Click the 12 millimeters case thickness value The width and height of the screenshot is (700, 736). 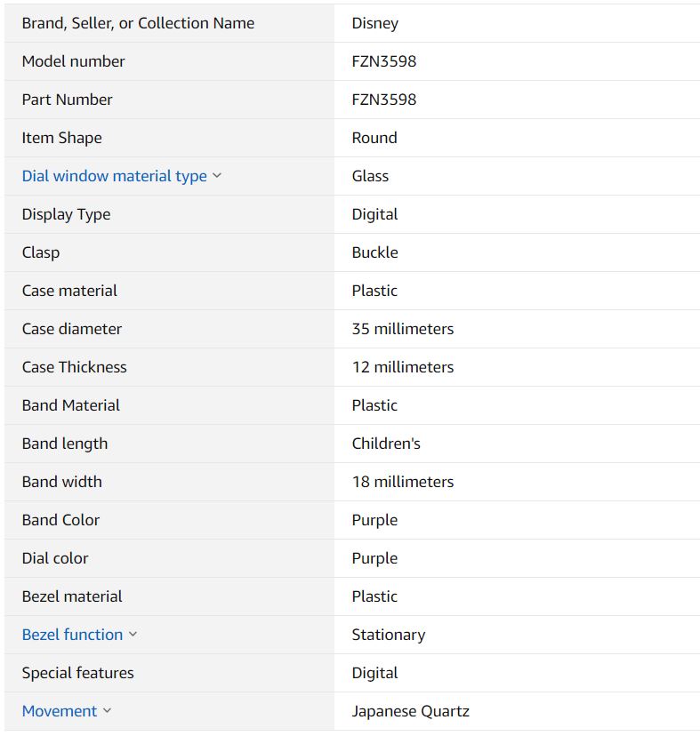coord(402,367)
